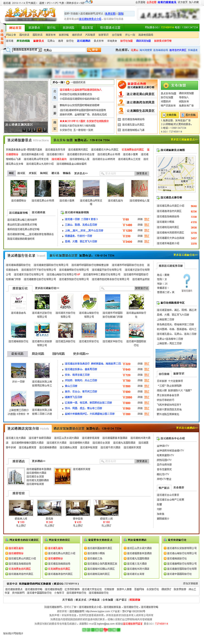The image size is (204, 644).
Task: Select the 周边线路 tab
Action: click(38, 353)
